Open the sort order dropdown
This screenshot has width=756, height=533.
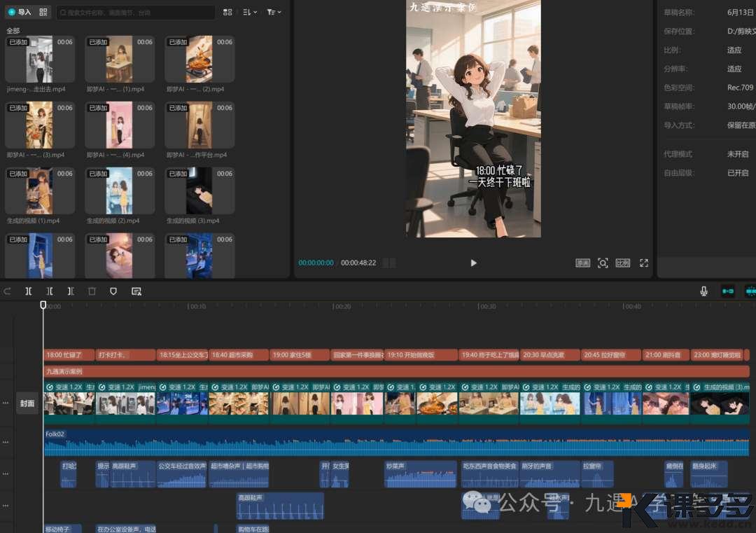click(x=250, y=12)
